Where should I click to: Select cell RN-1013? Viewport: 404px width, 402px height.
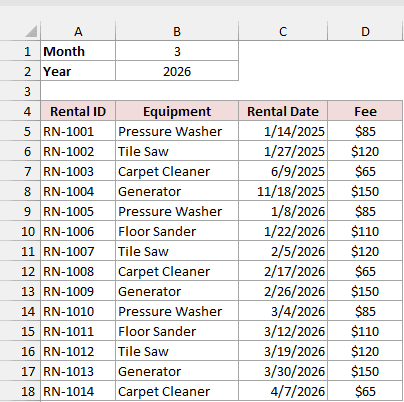point(78,371)
